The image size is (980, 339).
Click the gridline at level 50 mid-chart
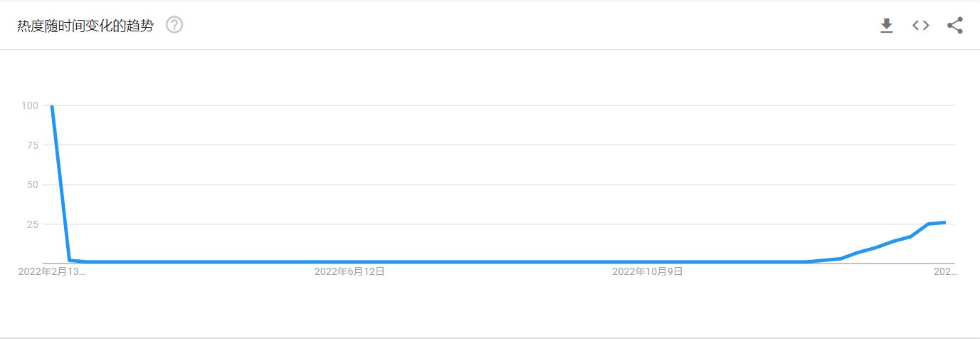click(x=498, y=185)
